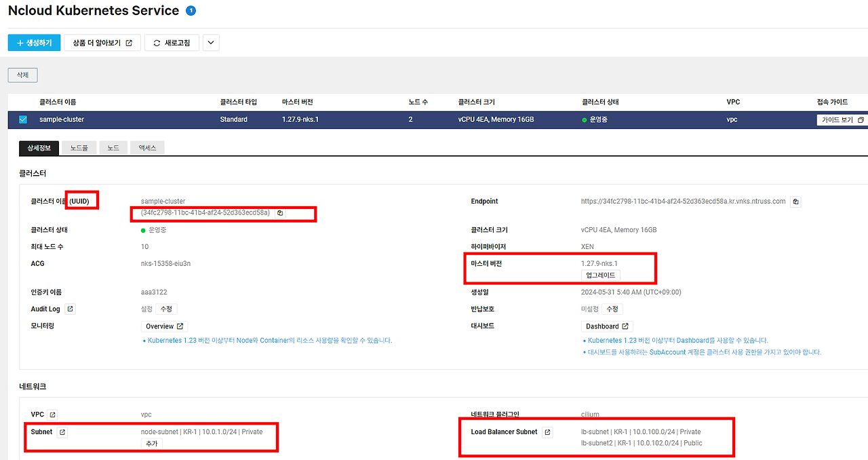Viewport: 868px width, 460px height.
Task: Click the lb-subnet2 Public entry
Action: click(642, 443)
